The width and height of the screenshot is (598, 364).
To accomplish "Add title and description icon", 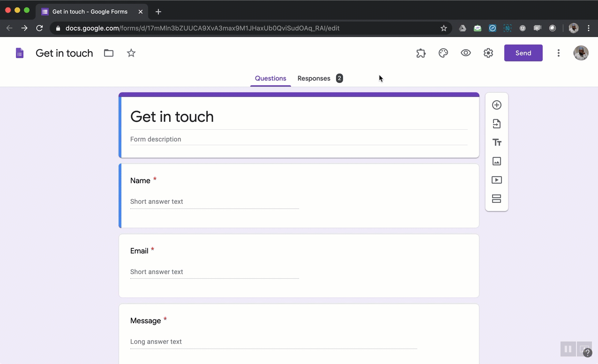I will pyautogui.click(x=496, y=142).
